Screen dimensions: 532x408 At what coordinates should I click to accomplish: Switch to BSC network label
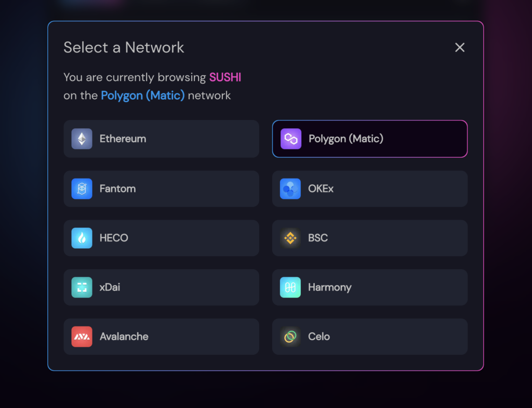click(x=318, y=238)
